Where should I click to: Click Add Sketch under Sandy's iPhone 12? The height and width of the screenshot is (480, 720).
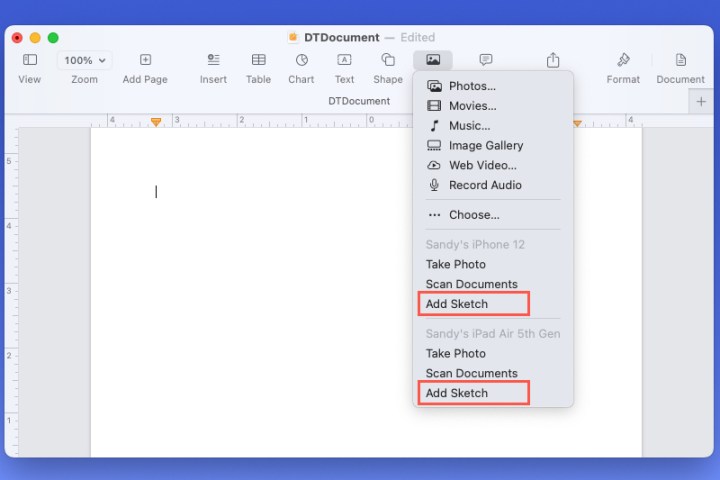click(x=457, y=304)
